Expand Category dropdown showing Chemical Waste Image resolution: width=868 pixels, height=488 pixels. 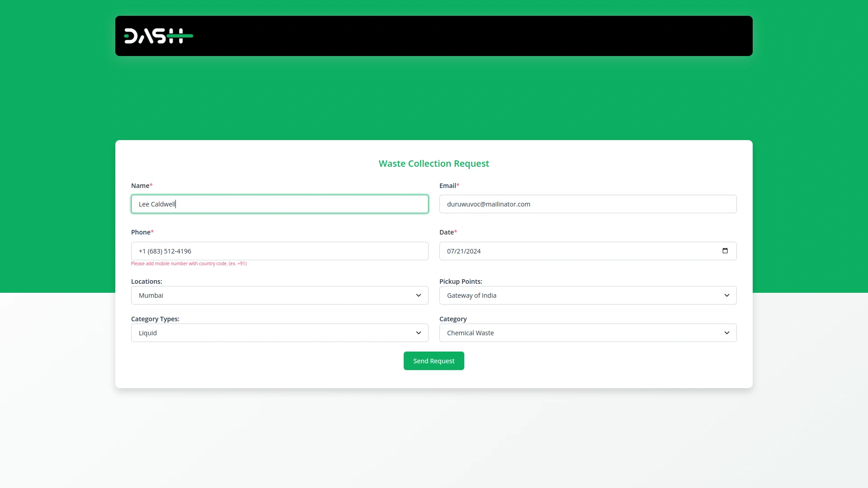pos(579,333)
